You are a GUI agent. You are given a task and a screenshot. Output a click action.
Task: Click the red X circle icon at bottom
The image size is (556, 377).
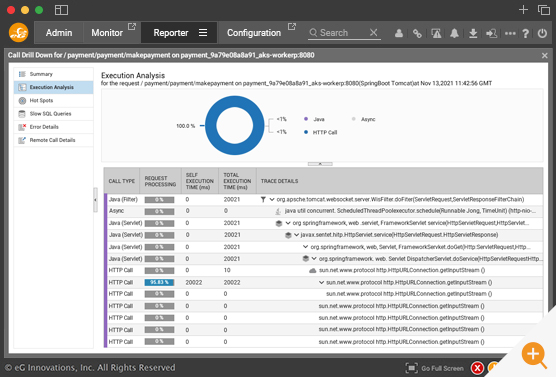[x=477, y=368]
